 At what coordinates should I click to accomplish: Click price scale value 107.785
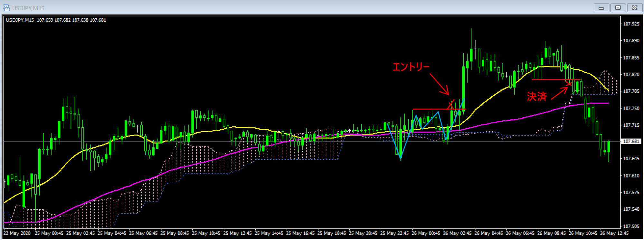[x=631, y=91]
